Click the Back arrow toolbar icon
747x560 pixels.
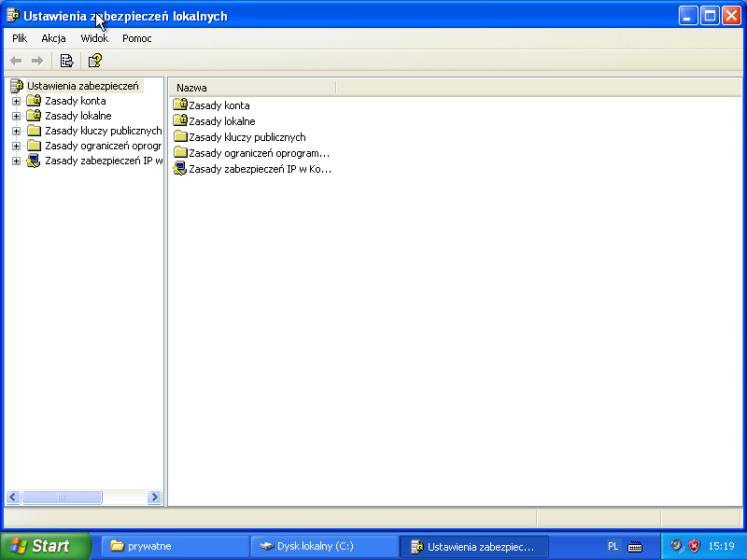click(16, 61)
